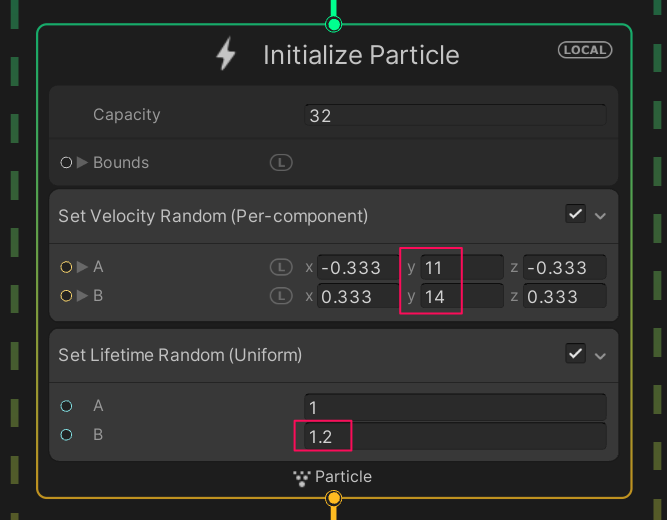The height and width of the screenshot is (520, 667).
Task: Click the LOCAL space badge
Action: tap(585, 50)
